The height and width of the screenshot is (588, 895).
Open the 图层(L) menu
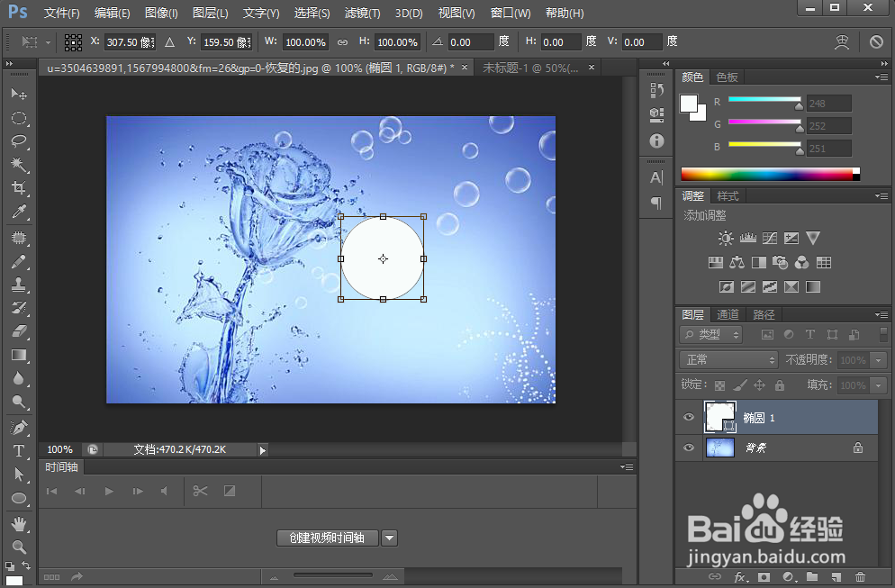click(210, 13)
